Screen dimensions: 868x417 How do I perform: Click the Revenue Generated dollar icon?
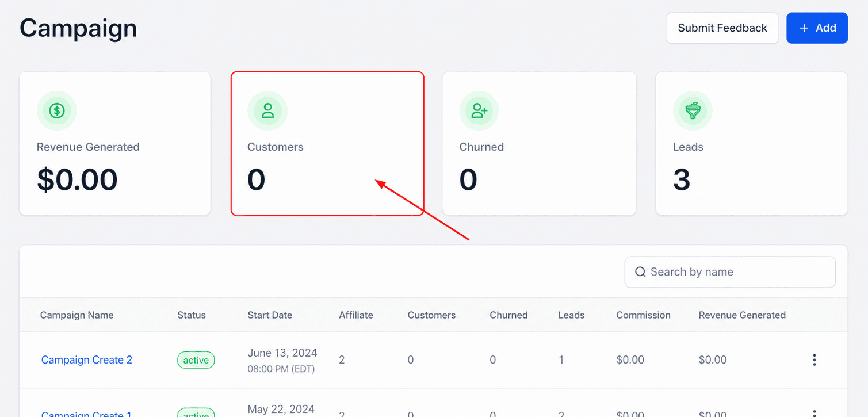(x=57, y=110)
